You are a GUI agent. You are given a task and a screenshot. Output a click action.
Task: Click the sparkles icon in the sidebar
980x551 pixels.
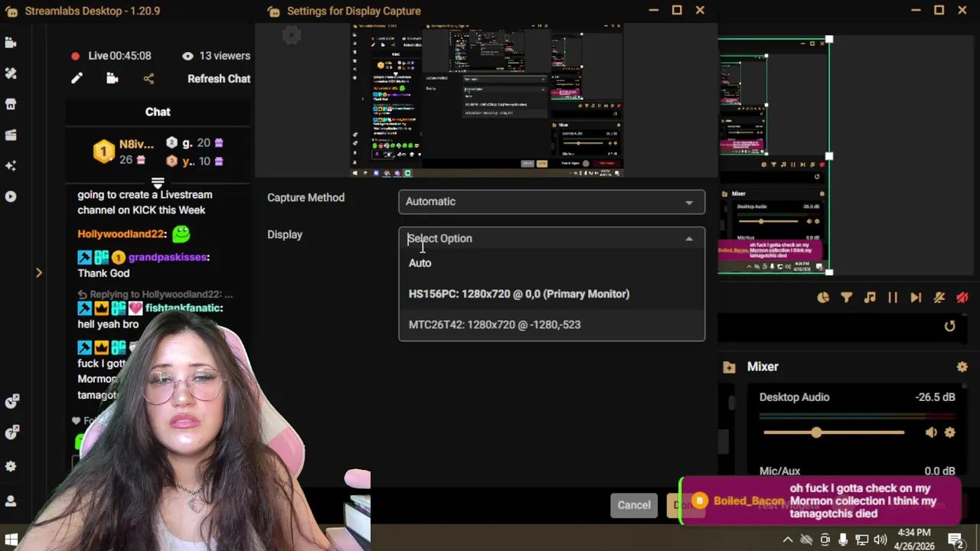(x=11, y=165)
